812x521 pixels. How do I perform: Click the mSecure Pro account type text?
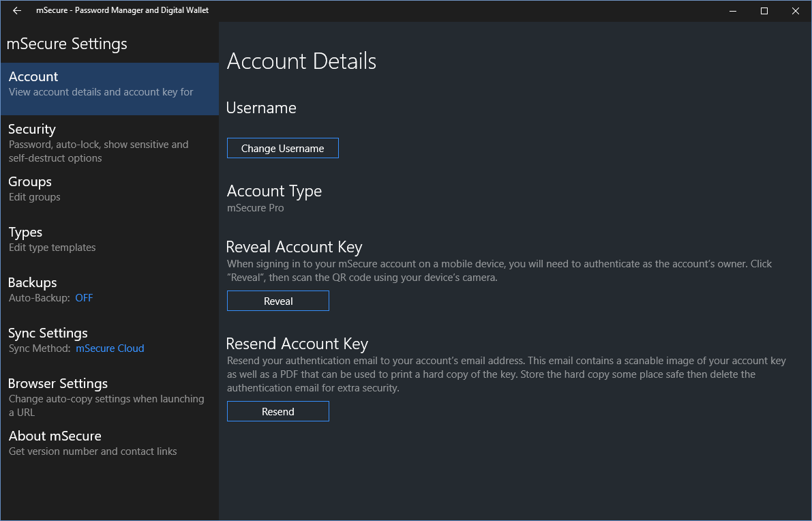pyautogui.click(x=255, y=208)
